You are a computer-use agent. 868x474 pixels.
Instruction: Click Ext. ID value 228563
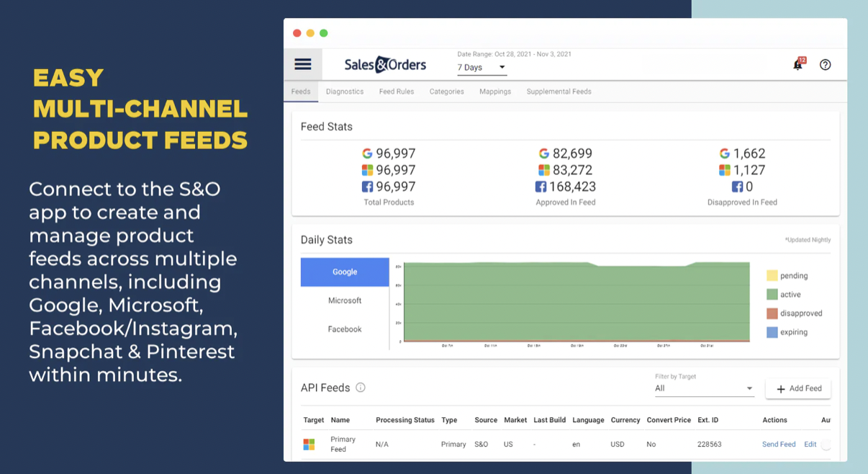click(710, 444)
